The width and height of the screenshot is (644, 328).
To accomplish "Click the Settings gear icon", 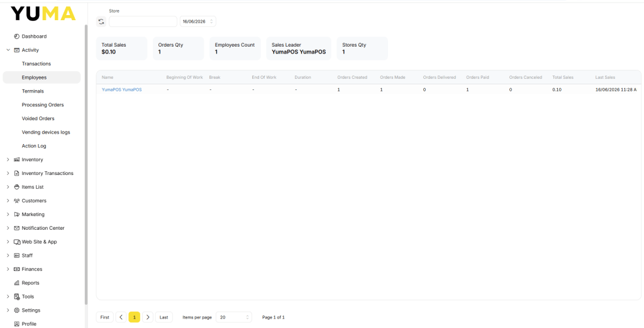I will (x=17, y=310).
